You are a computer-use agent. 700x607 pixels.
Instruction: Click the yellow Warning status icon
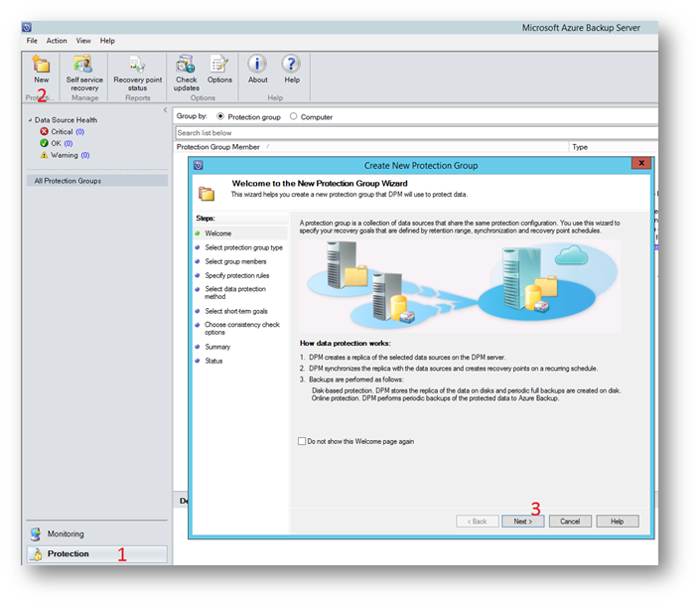point(44,155)
